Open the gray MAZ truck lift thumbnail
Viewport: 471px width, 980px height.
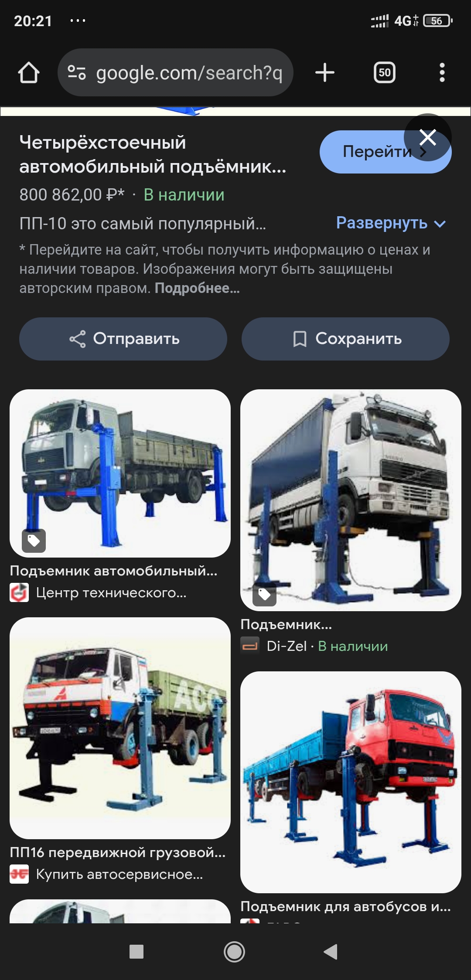120,473
